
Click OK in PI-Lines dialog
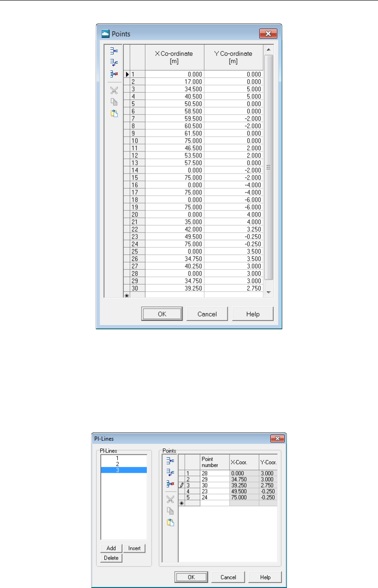[191, 577]
